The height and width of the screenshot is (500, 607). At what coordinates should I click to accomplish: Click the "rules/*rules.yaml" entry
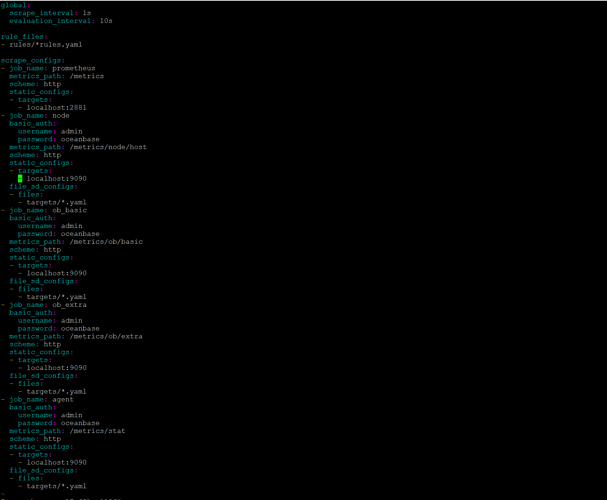point(46,45)
